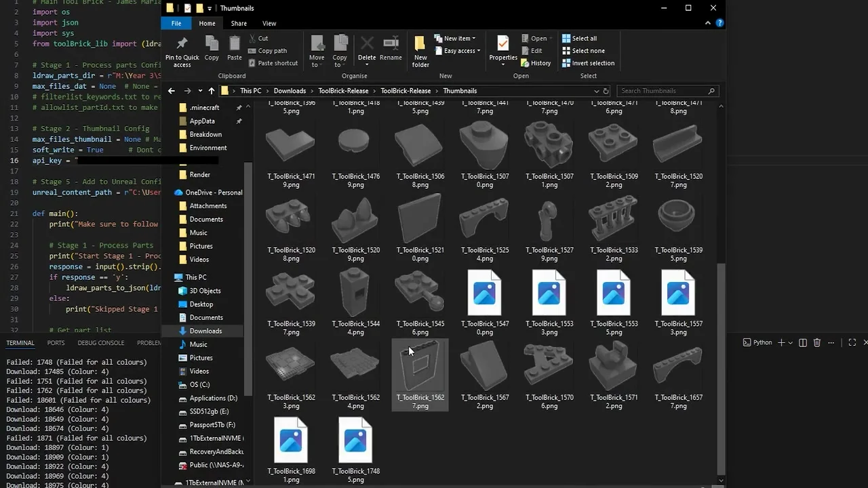Viewport: 868px width, 488px height.
Task: Expand address bar history dropdown
Action: [597, 91]
